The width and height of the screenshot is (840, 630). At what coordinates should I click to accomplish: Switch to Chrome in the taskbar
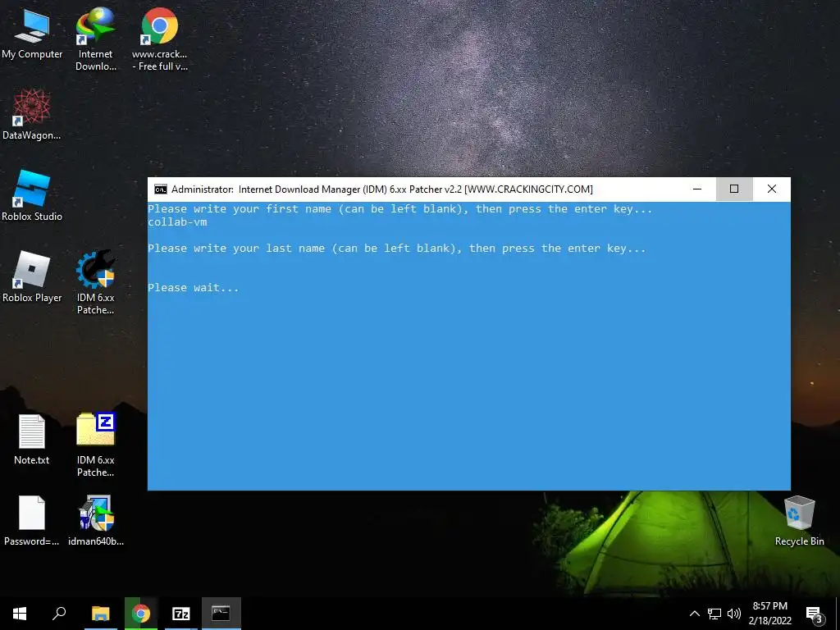pos(141,614)
